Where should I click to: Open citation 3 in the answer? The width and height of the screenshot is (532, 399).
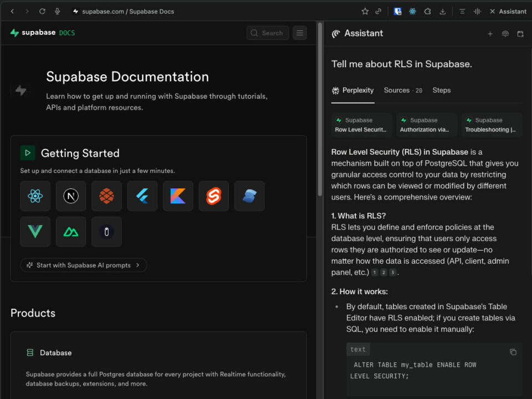pyautogui.click(x=393, y=273)
